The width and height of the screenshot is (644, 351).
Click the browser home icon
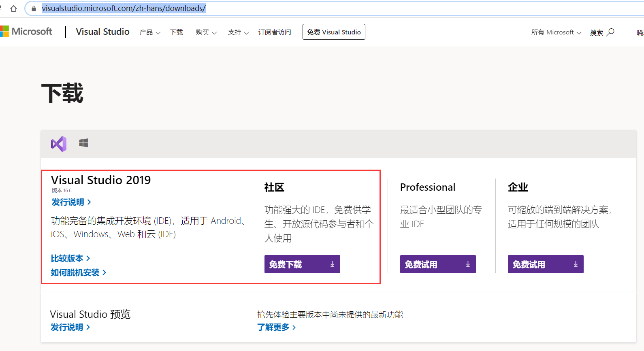[13, 9]
